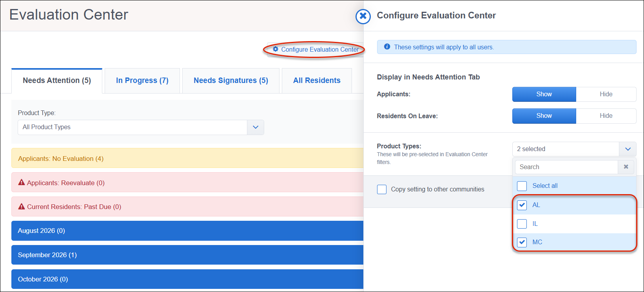
Task: Click the Product Types label in config panel
Action: point(399,146)
